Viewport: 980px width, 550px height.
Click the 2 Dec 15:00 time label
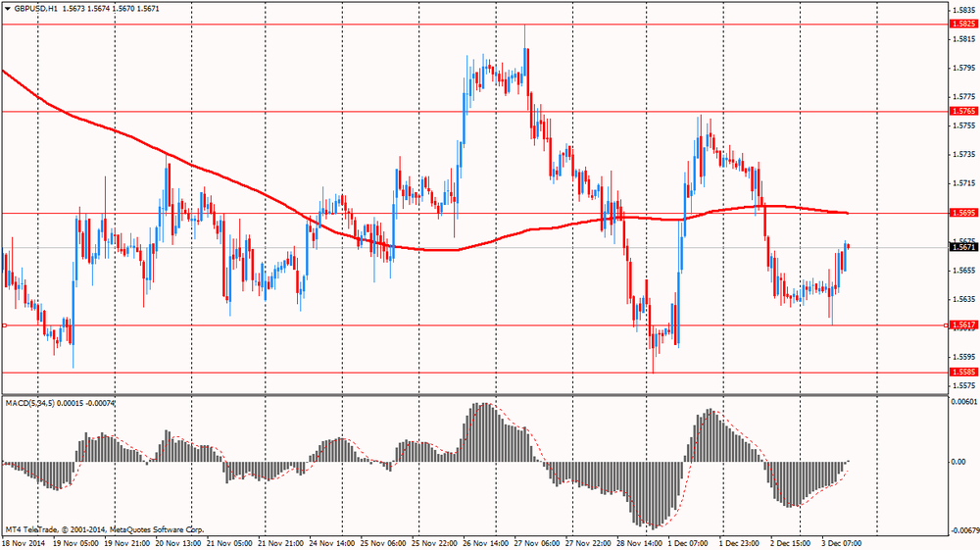tap(791, 544)
